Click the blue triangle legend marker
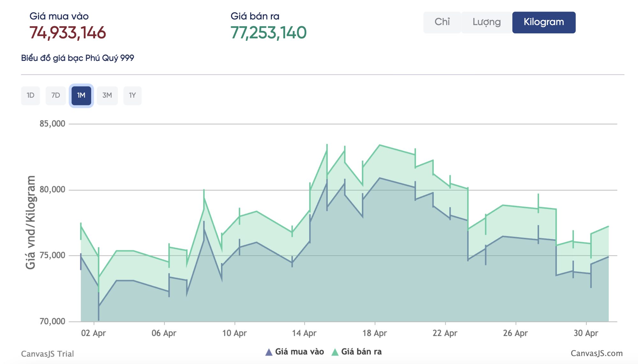This screenshot has width=638, height=364. [269, 352]
